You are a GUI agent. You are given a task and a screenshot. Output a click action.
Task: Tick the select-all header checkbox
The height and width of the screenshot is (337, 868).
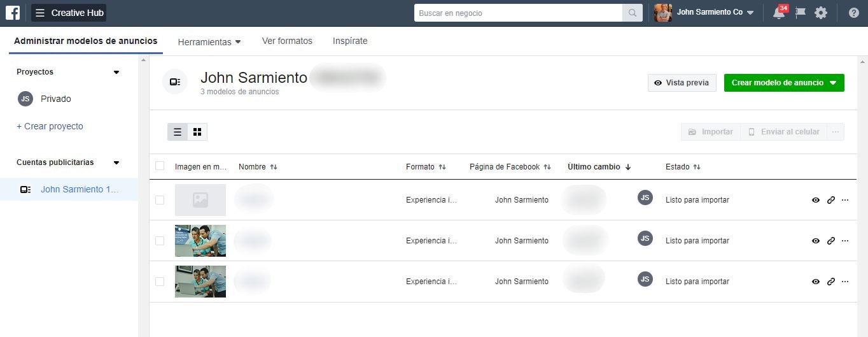click(160, 166)
